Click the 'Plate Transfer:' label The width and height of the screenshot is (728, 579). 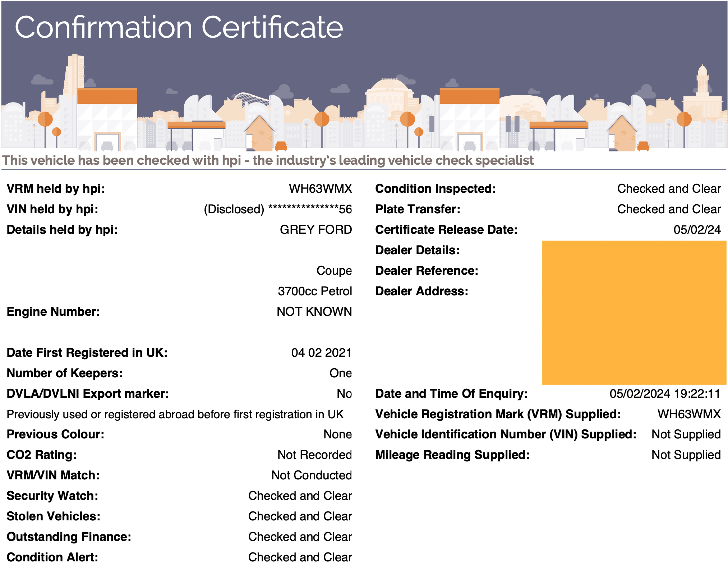[x=418, y=209]
